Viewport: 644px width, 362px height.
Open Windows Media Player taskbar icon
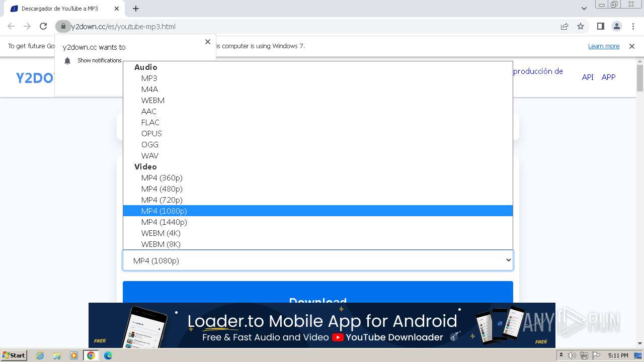tap(74, 355)
